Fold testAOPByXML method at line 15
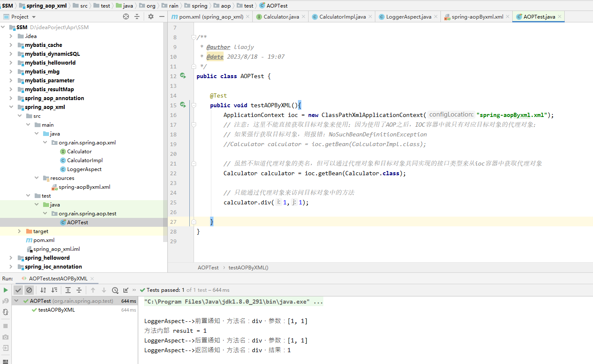 pos(194,105)
